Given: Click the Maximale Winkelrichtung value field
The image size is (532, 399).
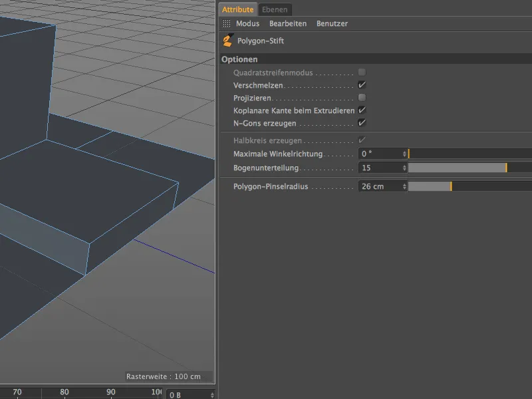Looking at the screenshot, I should pyautogui.click(x=378, y=154).
